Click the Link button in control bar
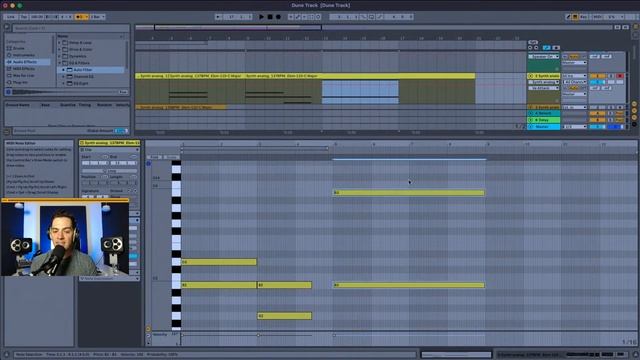 click(x=11, y=17)
